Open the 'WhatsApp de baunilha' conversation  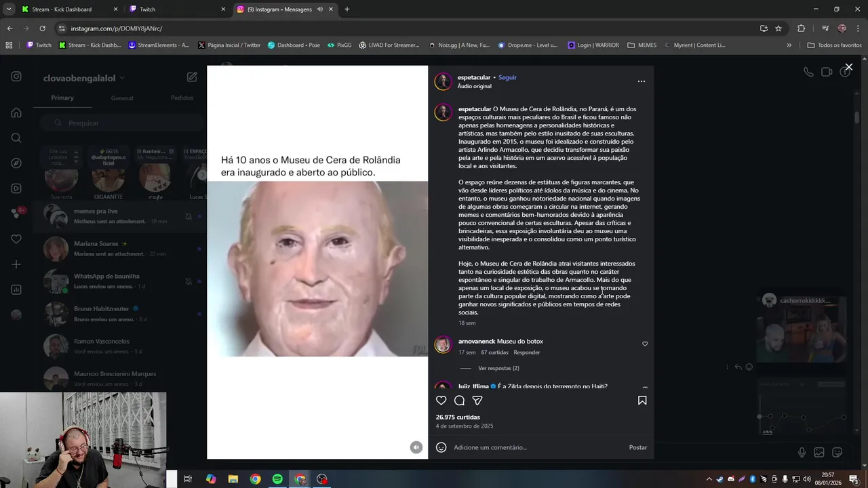120,281
